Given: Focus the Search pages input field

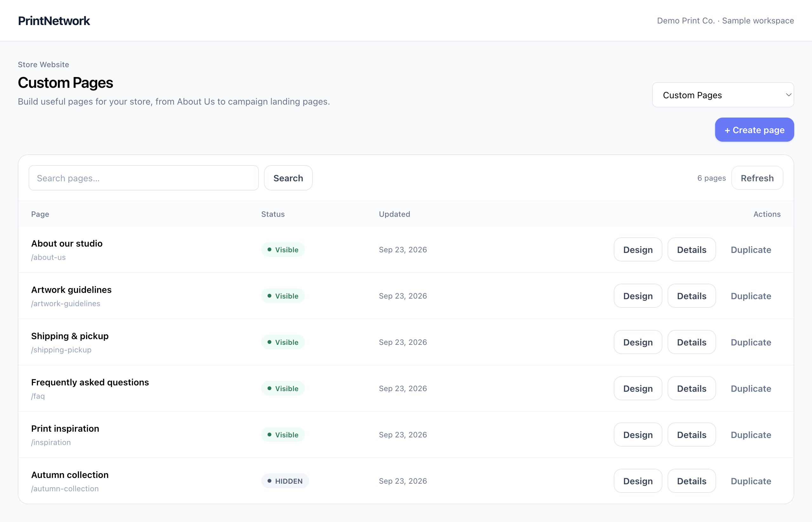Looking at the screenshot, I should (143, 178).
